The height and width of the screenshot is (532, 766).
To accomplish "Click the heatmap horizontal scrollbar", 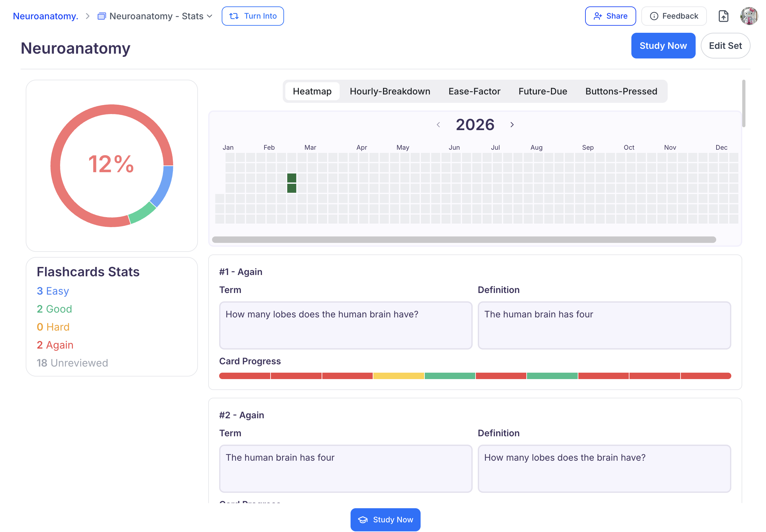I will click(x=463, y=240).
